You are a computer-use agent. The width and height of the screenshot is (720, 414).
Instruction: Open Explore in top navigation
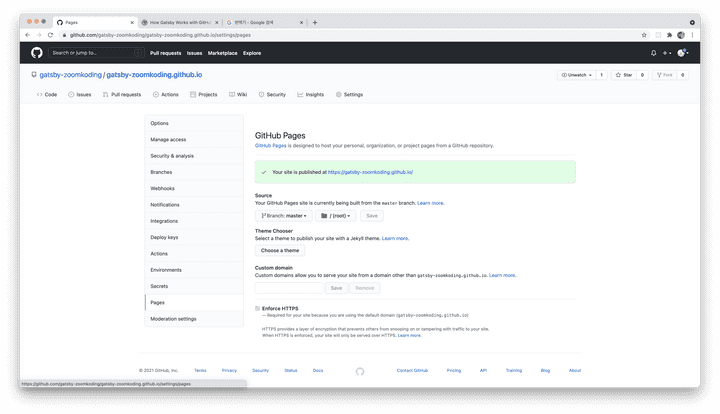[252, 53]
